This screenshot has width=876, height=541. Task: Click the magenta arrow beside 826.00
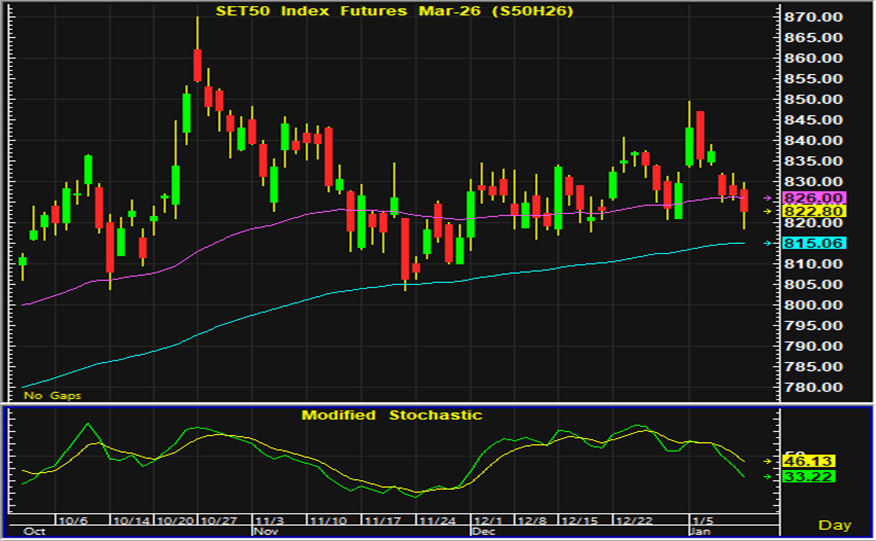769,198
